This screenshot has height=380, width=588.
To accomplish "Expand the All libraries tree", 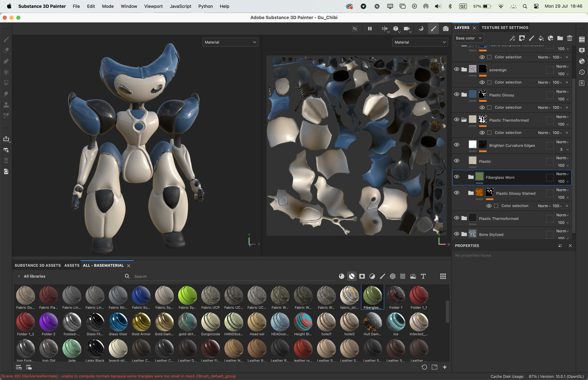I will coord(19,276).
